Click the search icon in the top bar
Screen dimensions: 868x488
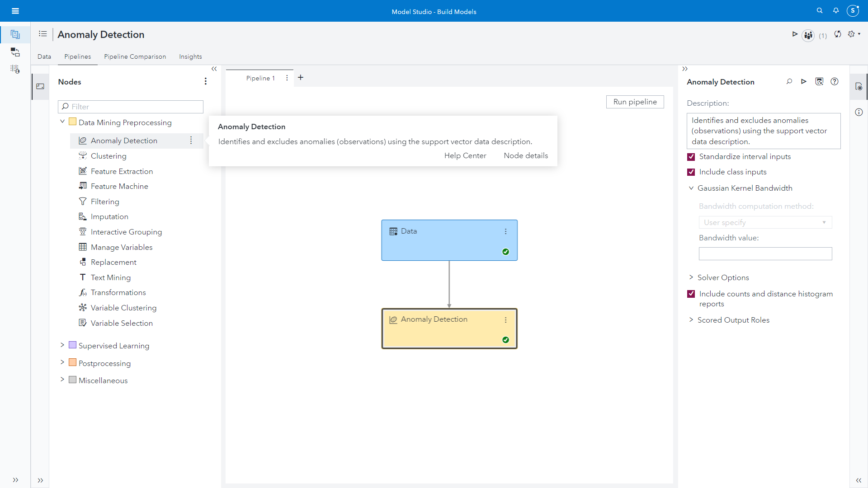pyautogui.click(x=819, y=11)
